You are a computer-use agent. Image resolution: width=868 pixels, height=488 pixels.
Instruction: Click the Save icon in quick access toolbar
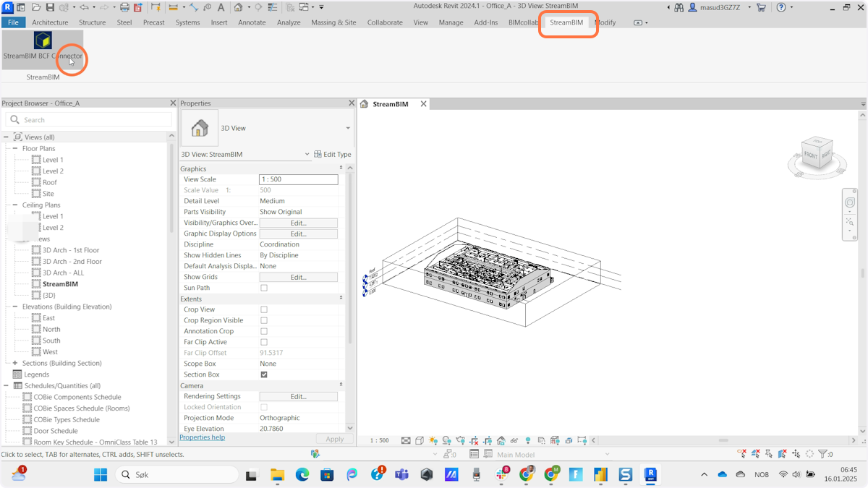[50, 7]
